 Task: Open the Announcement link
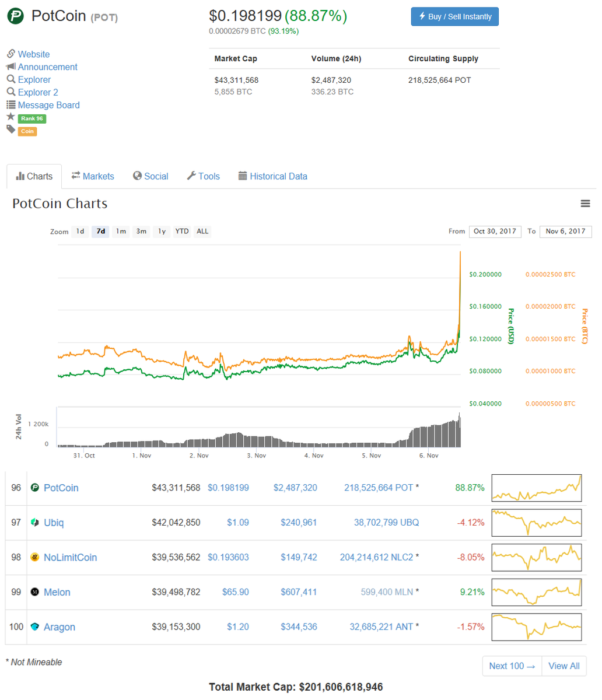[x=48, y=67]
